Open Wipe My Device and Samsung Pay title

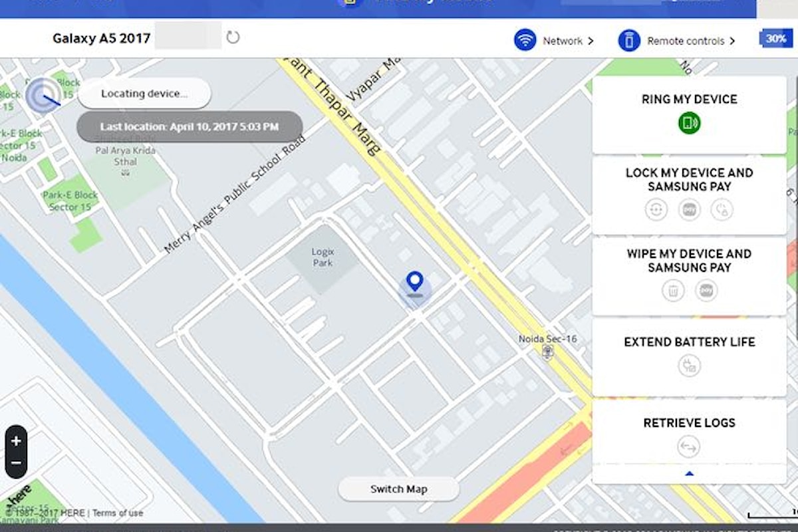(689, 261)
